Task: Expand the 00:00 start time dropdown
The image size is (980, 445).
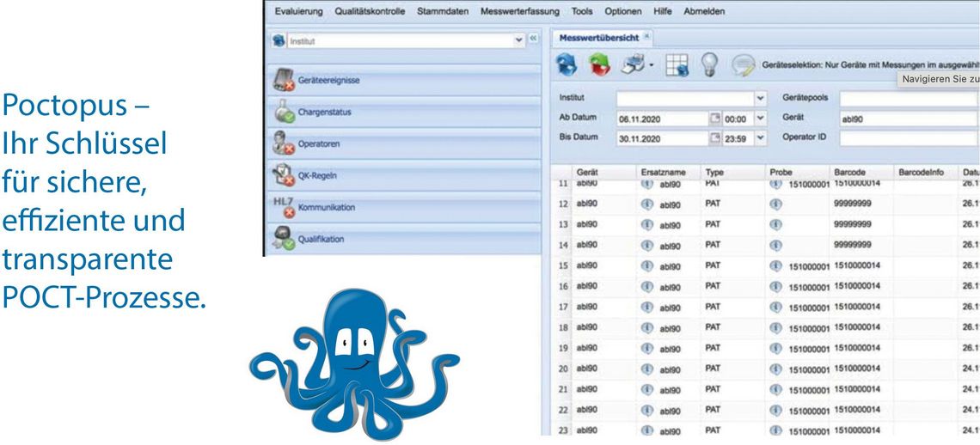Action: [x=760, y=119]
